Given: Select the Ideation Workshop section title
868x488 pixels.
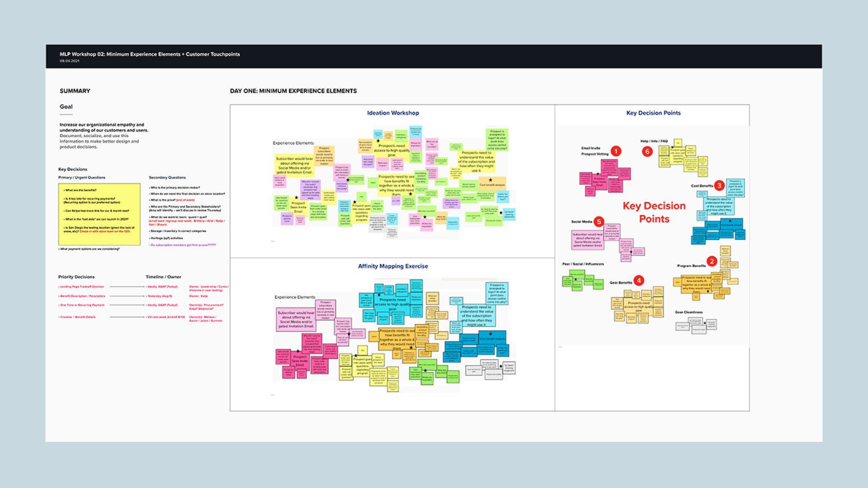Looking at the screenshot, I should point(392,113).
